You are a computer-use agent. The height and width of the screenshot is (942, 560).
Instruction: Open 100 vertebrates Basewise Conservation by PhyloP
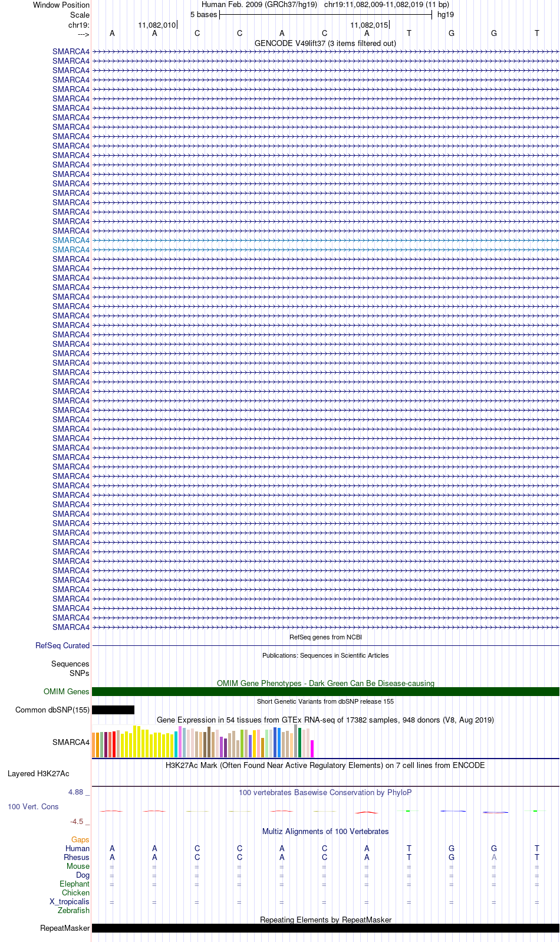pos(325,792)
